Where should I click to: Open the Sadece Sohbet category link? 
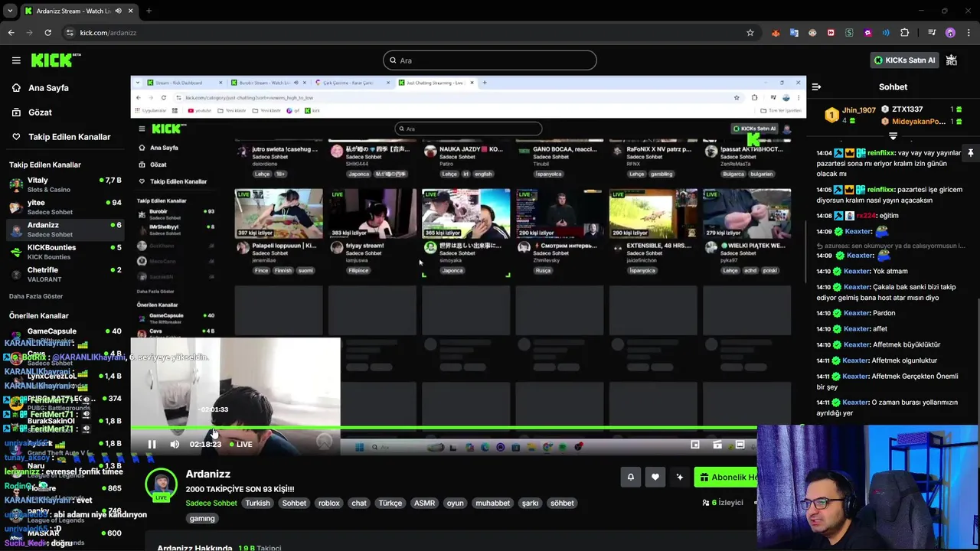point(211,503)
